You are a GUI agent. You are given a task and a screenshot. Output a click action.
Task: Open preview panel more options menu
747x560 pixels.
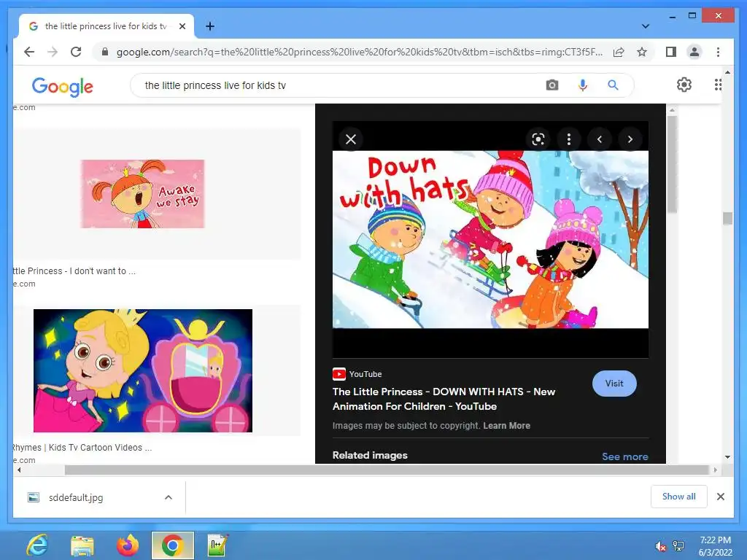click(569, 139)
